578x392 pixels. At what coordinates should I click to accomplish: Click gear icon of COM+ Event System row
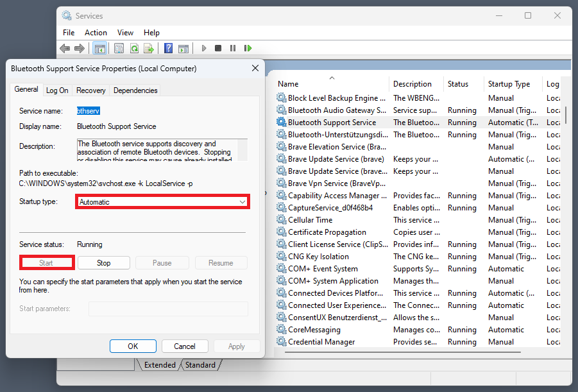tap(281, 268)
